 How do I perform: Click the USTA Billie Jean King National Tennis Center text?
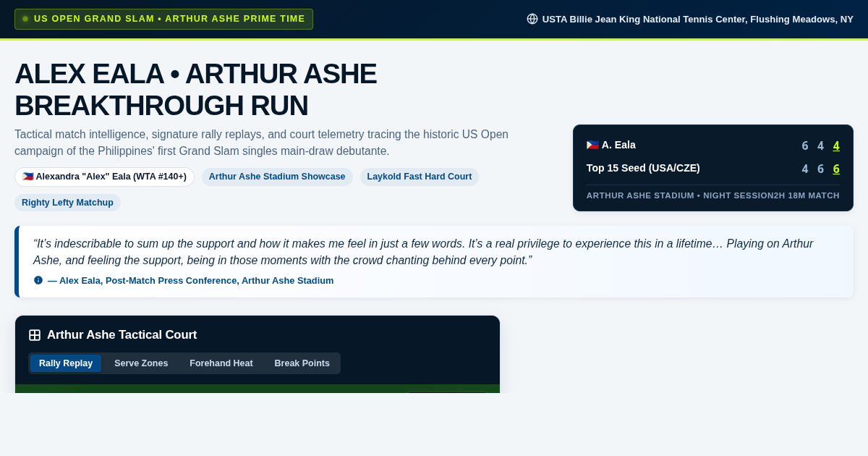tap(698, 19)
